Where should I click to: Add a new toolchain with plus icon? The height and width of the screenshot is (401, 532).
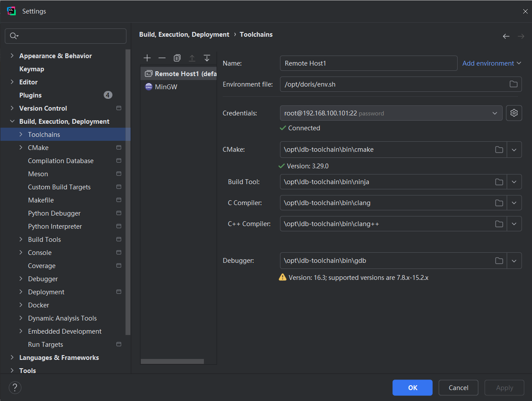pyautogui.click(x=147, y=58)
